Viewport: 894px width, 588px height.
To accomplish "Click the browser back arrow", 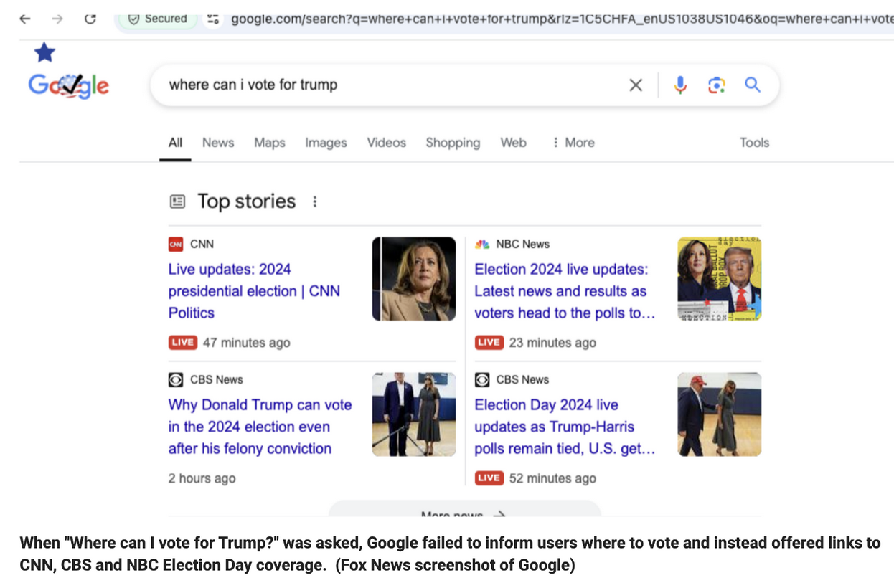I will pos(25,19).
